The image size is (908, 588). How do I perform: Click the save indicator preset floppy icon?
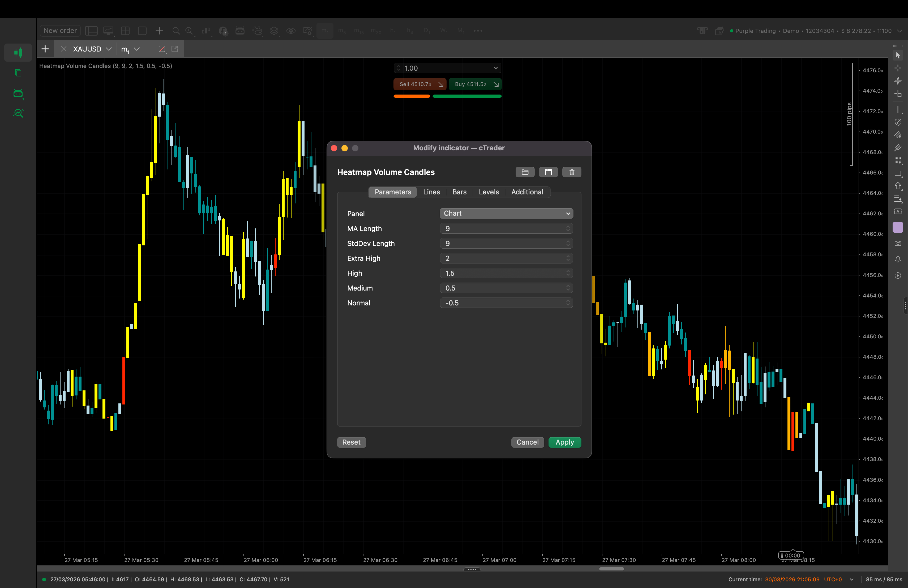click(x=548, y=172)
